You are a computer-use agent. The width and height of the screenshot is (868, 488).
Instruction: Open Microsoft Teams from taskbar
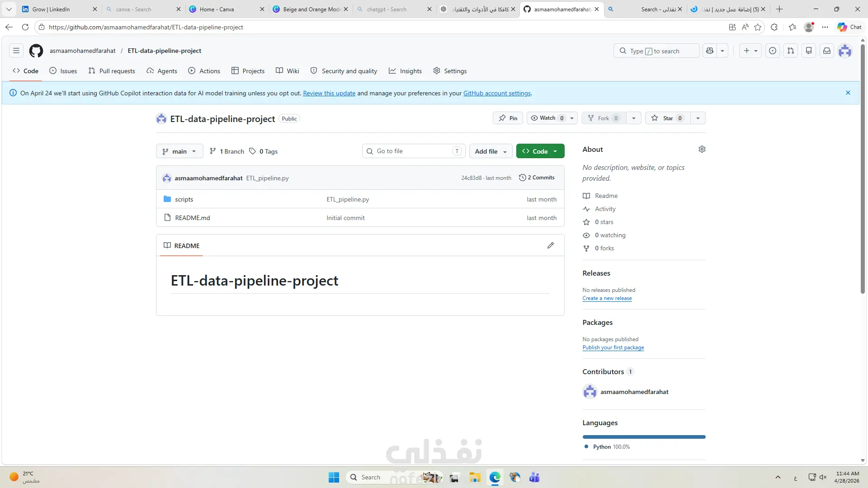(534, 477)
